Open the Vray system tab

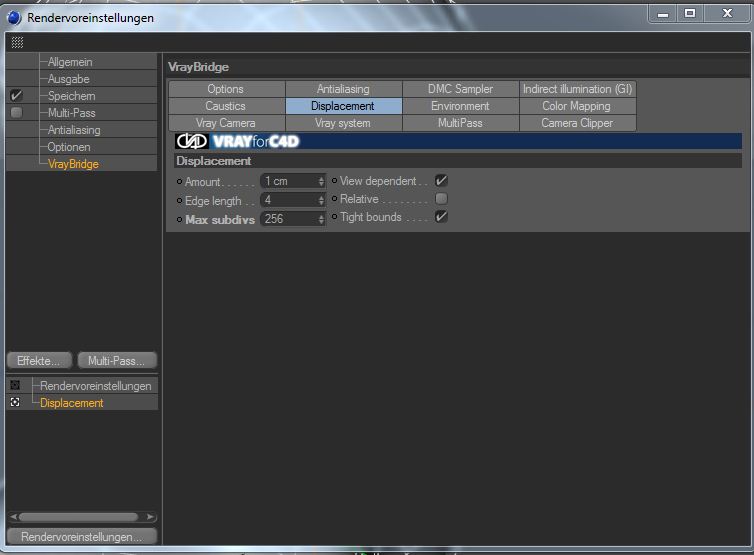(x=343, y=123)
